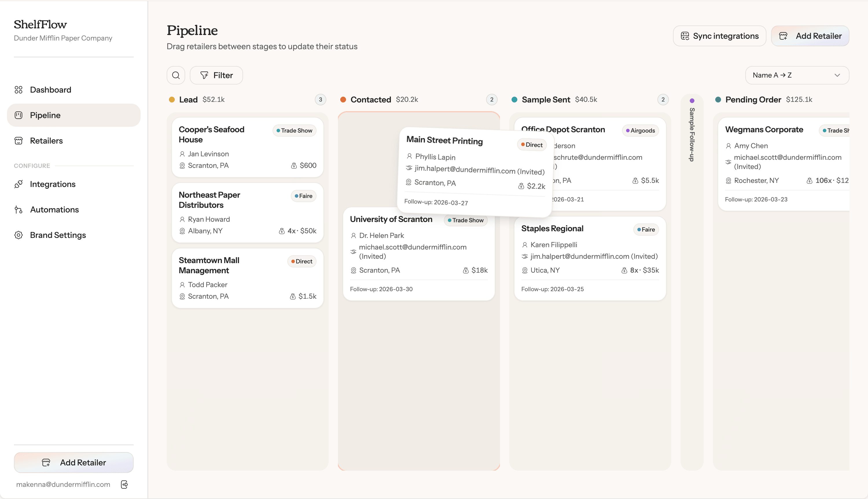
Task: Open the Staples Regional card
Action: [x=590, y=258]
